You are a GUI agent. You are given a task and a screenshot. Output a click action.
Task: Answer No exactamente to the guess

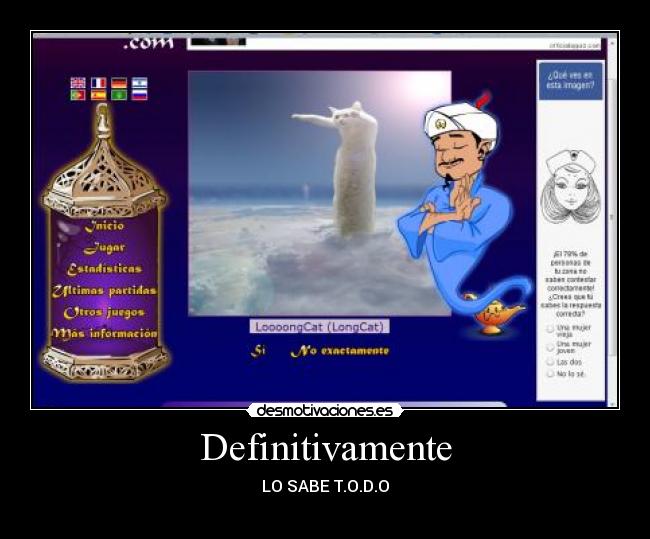click(340, 351)
